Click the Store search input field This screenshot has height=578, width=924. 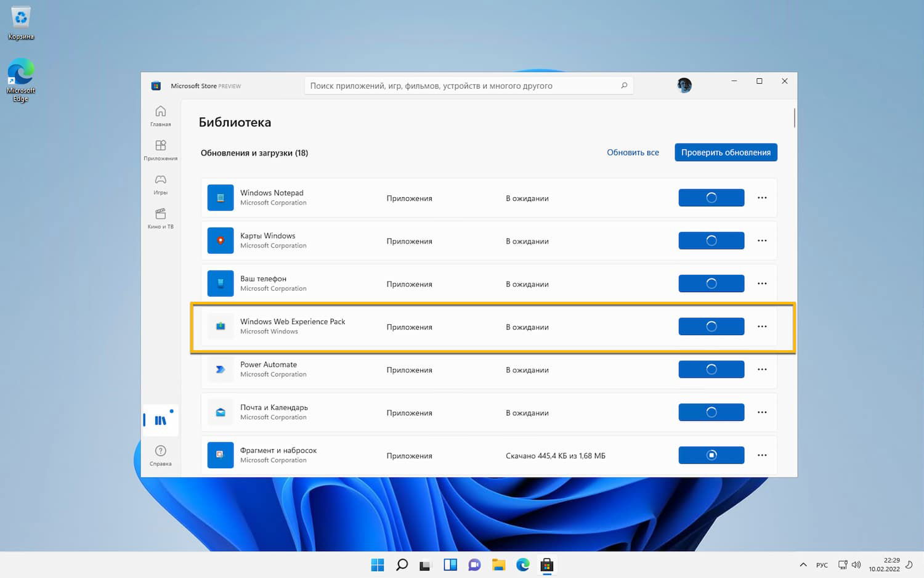pos(469,86)
